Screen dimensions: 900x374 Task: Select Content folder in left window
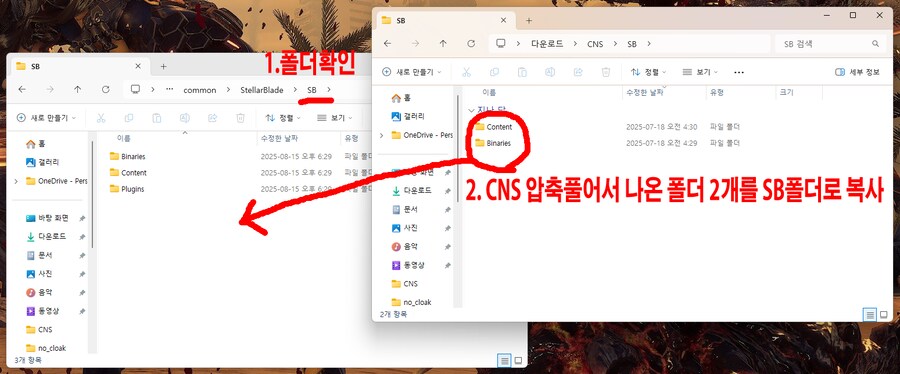coord(134,173)
